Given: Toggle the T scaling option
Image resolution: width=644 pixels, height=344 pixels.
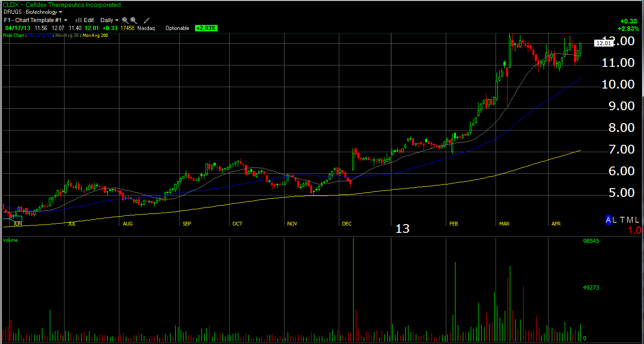Looking at the screenshot, I should point(622,220).
